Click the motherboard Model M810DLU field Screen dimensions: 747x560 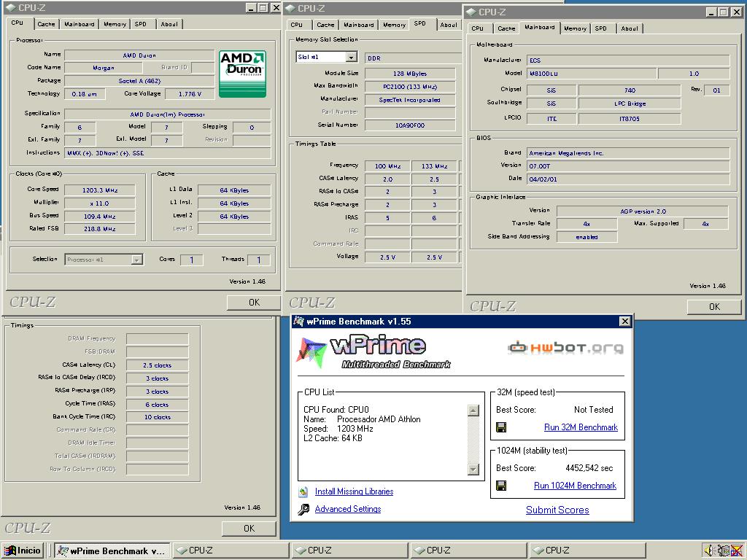click(592, 74)
